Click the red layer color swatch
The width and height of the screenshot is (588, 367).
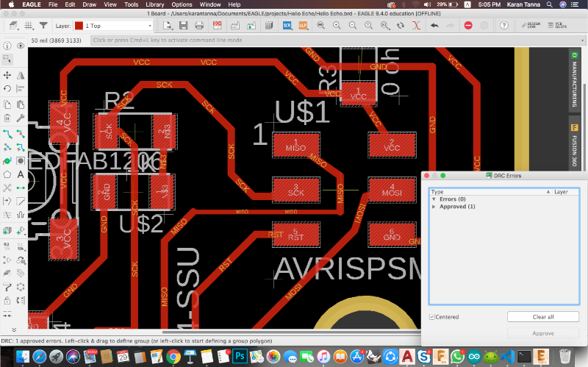(x=79, y=26)
